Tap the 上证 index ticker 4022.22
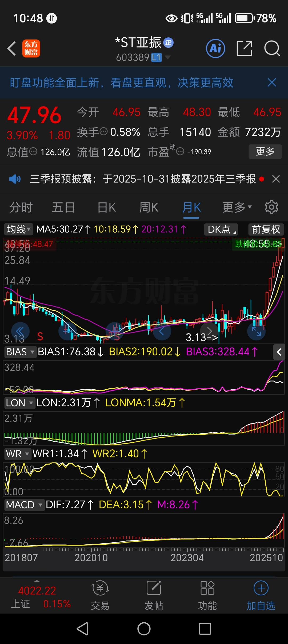Image resolution: width=288 pixels, height=644 pixels. pos(37,591)
